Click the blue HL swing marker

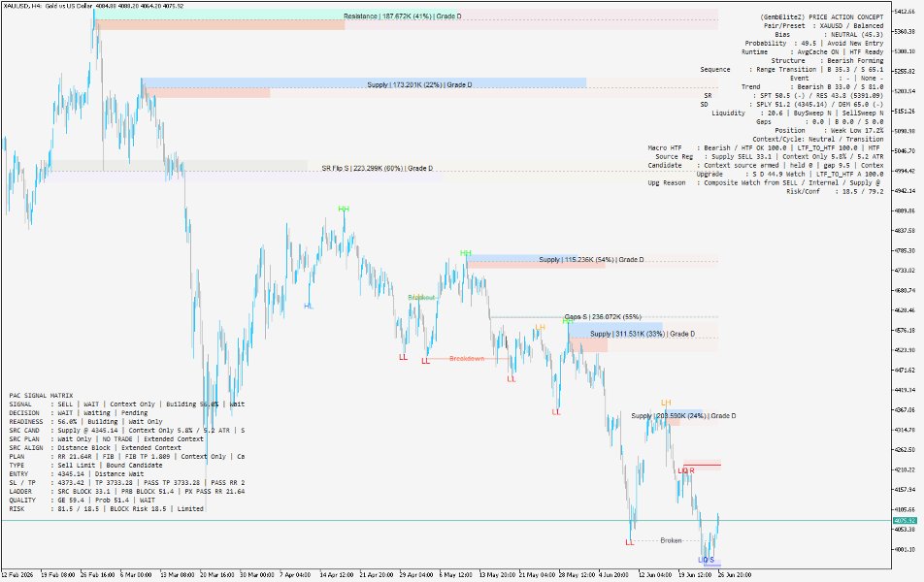(309, 306)
